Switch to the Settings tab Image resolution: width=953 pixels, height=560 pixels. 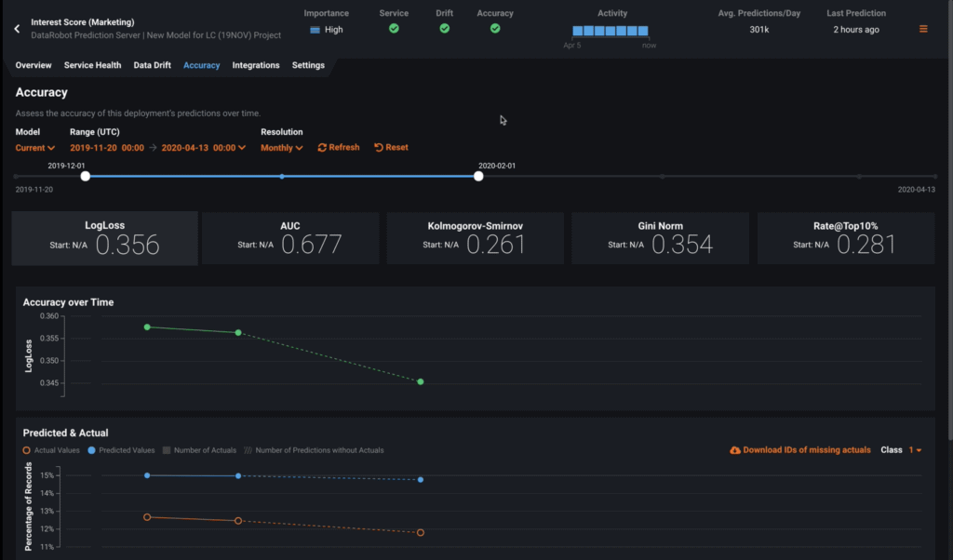click(x=308, y=65)
